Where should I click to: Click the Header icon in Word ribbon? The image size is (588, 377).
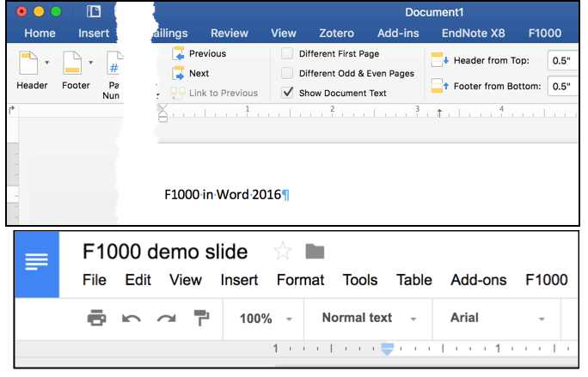[28, 63]
